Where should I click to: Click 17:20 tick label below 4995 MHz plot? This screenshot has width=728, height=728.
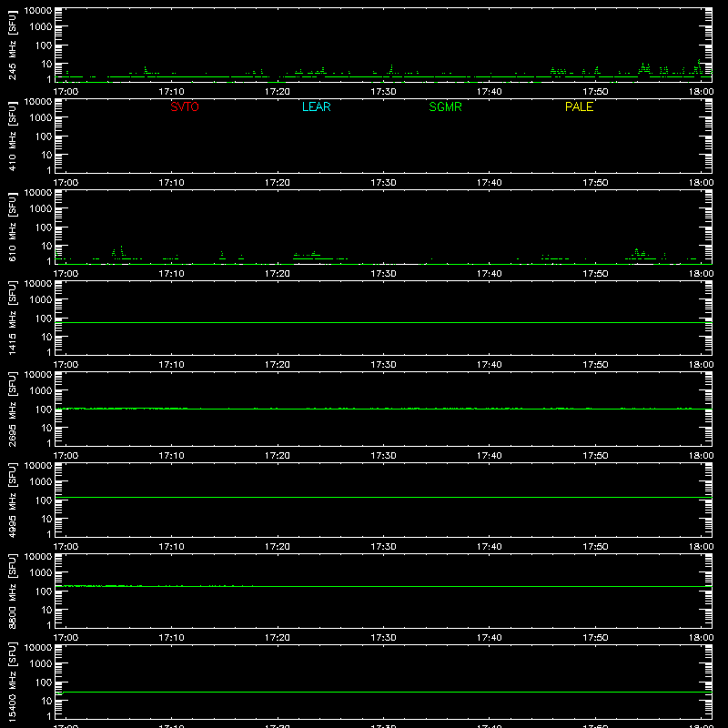pos(278,547)
